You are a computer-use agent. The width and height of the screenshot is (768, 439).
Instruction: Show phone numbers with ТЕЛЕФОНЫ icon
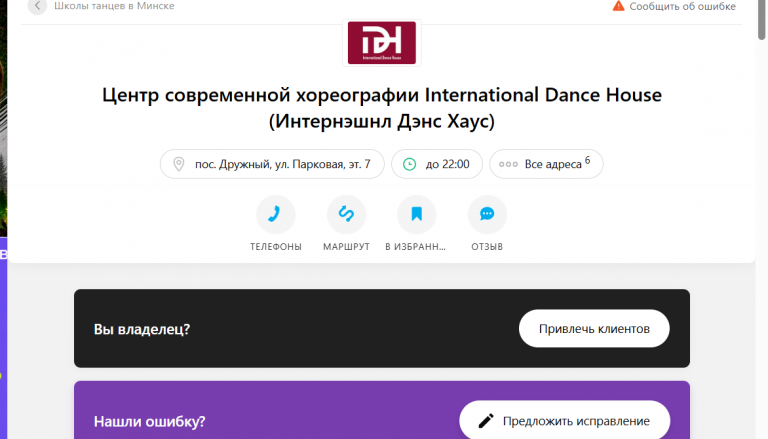[276, 214]
